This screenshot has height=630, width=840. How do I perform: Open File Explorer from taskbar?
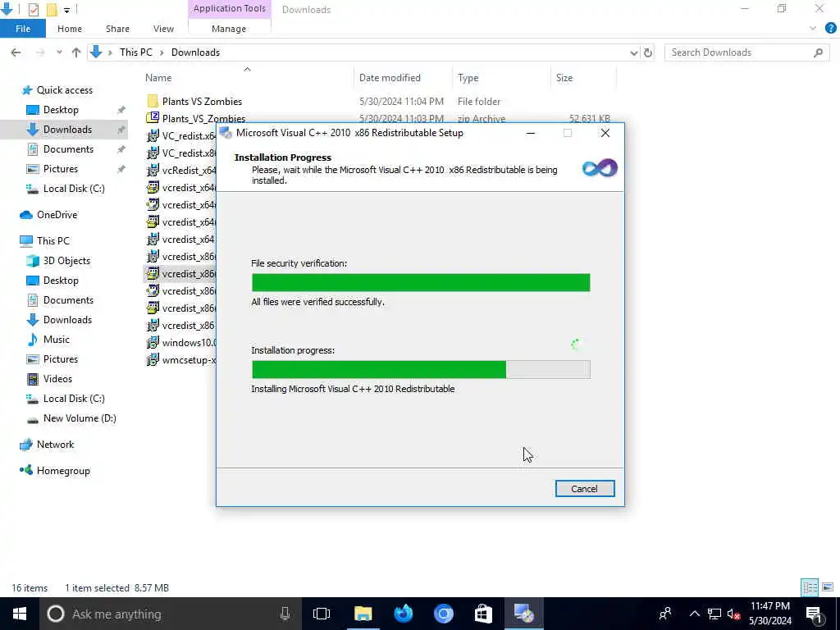point(363,614)
